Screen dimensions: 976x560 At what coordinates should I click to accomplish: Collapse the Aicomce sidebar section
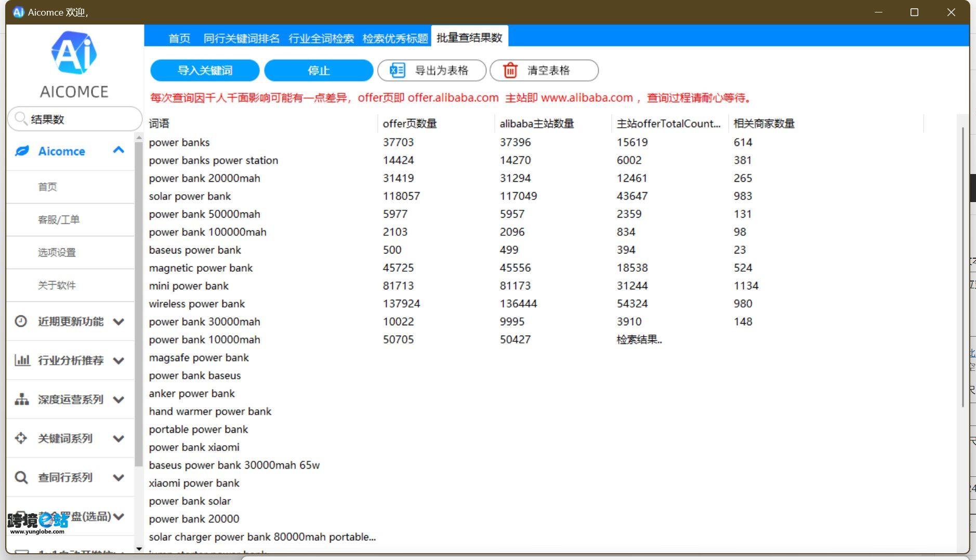pyautogui.click(x=118, y=151)
